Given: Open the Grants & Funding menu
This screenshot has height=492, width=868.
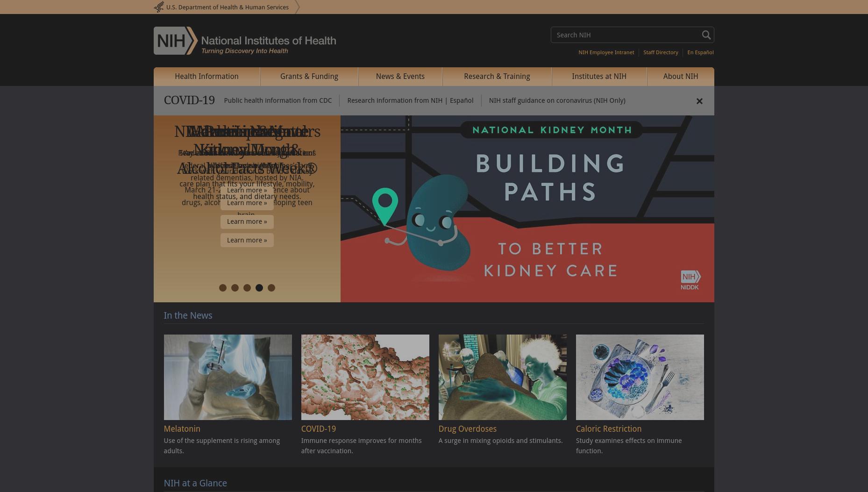Looking at the screenshot, I should (x=309, y=77).
